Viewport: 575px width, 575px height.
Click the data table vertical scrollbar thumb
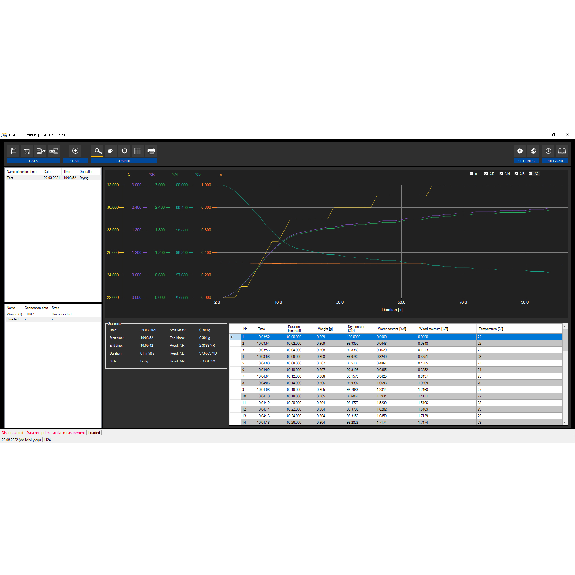[x=565, y=340]
